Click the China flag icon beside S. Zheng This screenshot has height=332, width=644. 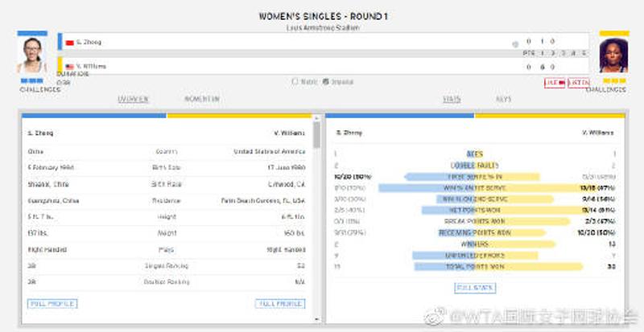[x=70, y=42]
